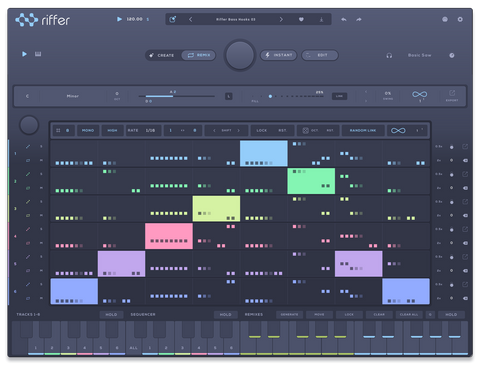The width and height of the screenshot is (480, 365).
Task: Click the volume knob icon next to Basic Saw
Action: coord(452,55)
